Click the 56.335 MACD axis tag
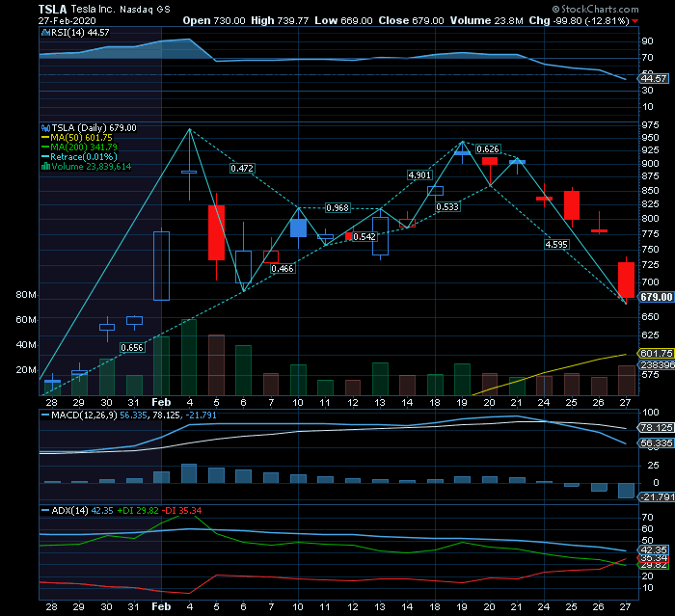 point(656,442)
